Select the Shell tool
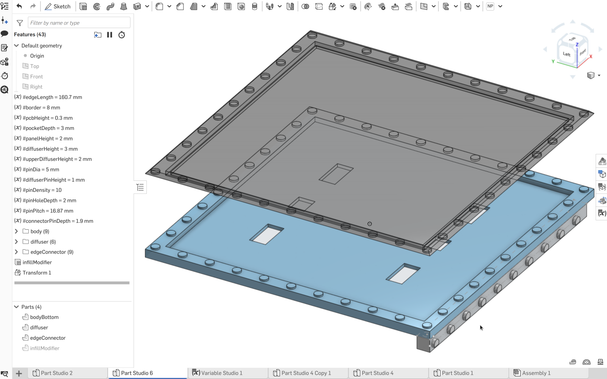Viewport: 607px width, 379px height. point(228,6)
